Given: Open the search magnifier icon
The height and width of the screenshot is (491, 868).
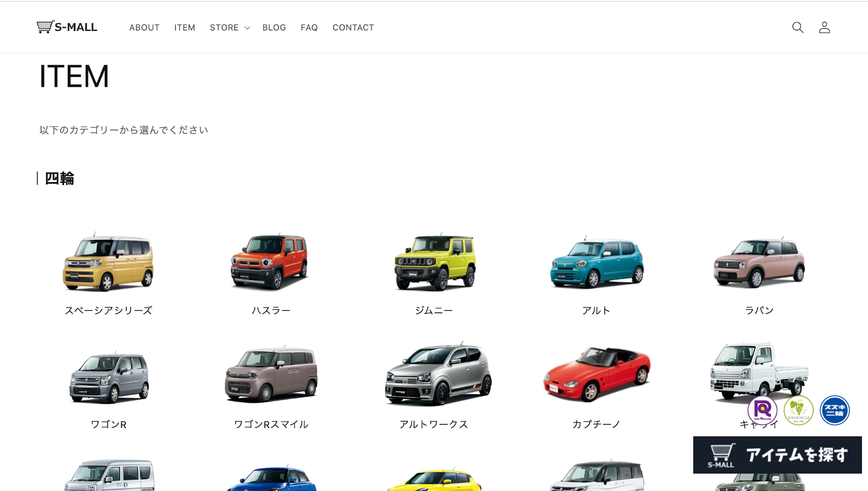Looking at the screenshot, I should (797, 27).
